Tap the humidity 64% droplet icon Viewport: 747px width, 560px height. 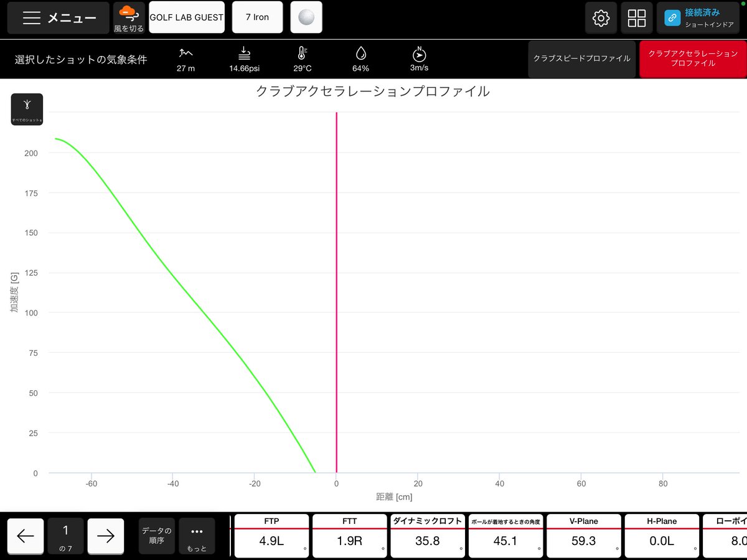[360, 53]
